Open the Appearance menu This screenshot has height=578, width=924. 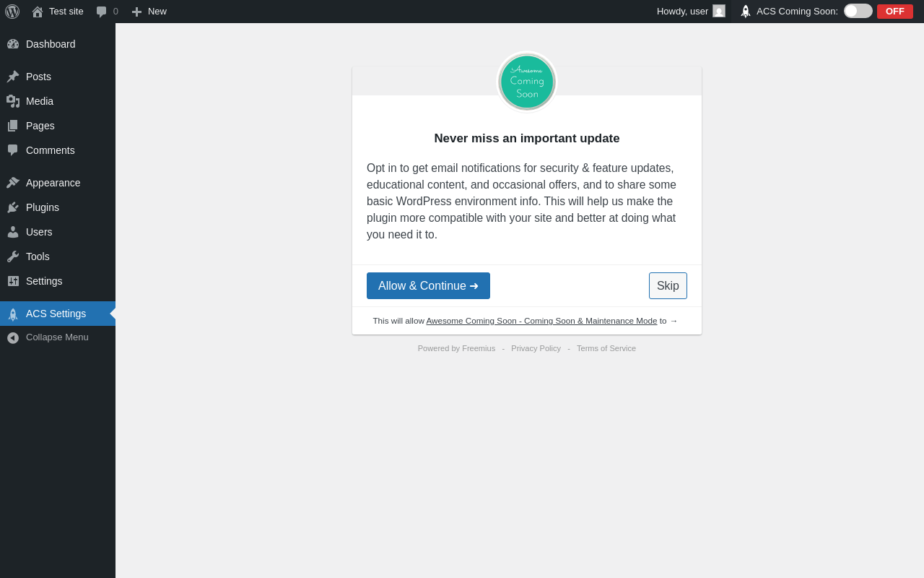click(x=58, y=183)
